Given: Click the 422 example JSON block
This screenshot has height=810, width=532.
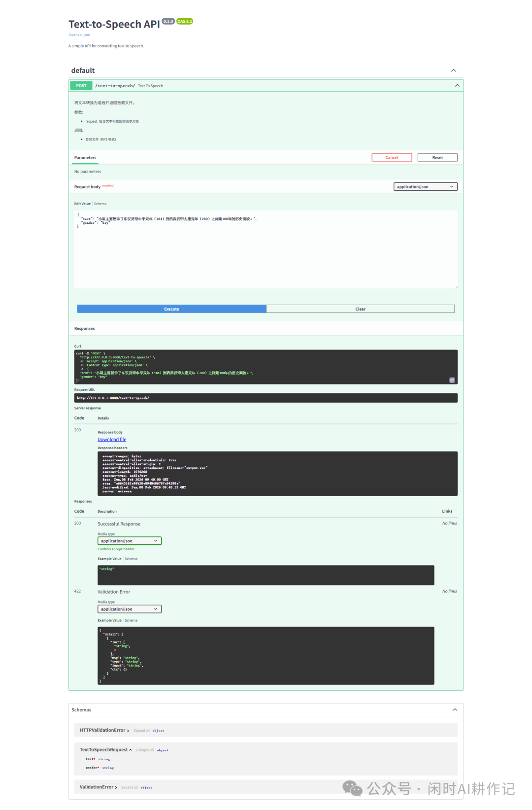Looking at the screenshot, I should [x=266, y=656].
